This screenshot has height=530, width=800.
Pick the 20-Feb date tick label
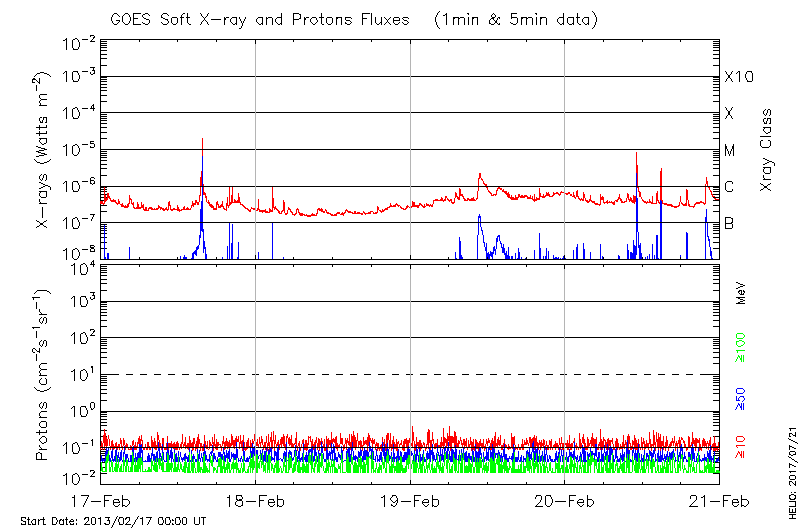565,500
